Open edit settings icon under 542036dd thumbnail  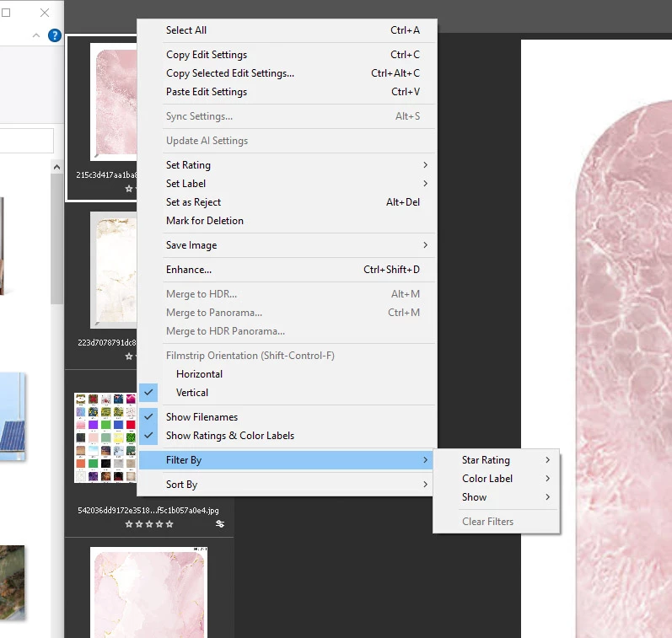point(220,523)
